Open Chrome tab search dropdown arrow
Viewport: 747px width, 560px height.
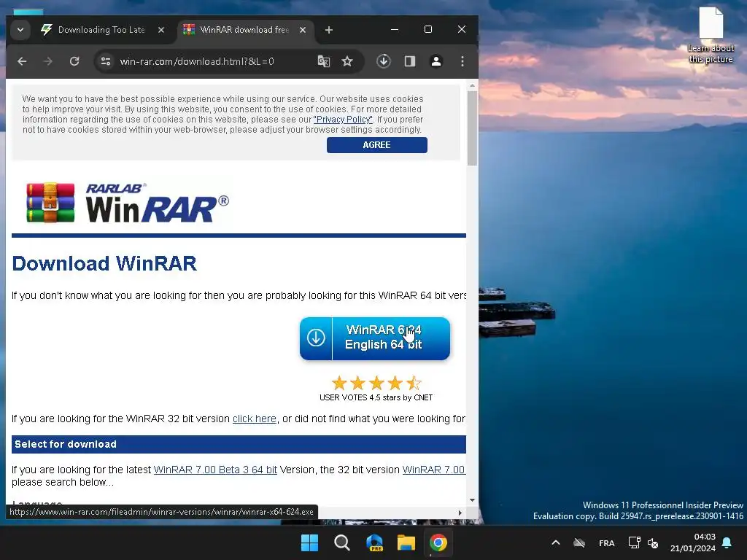[20, 30]
